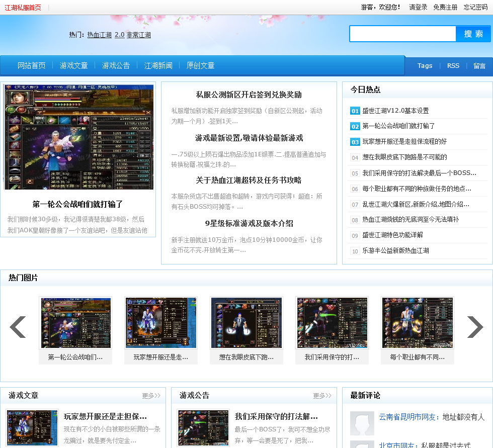Click hot keyword 非常江湖
493x448 pixels.
(x=139, y=35)
